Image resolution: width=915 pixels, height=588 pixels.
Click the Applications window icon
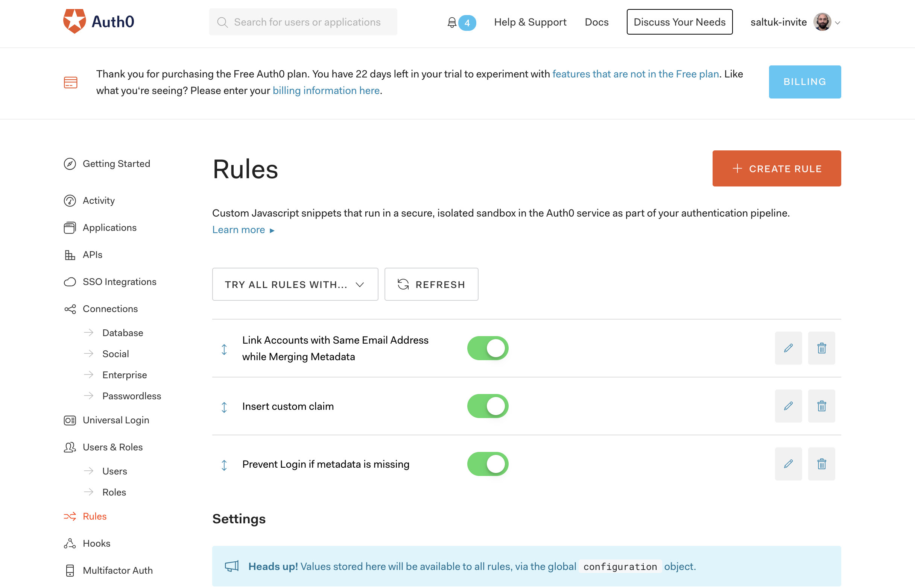coord(70,227)
